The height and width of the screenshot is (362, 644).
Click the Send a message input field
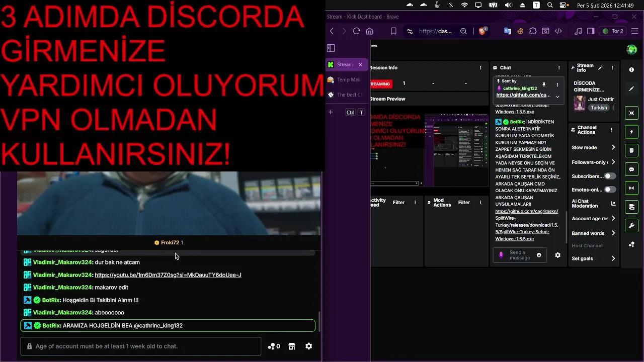click(521, 256)
